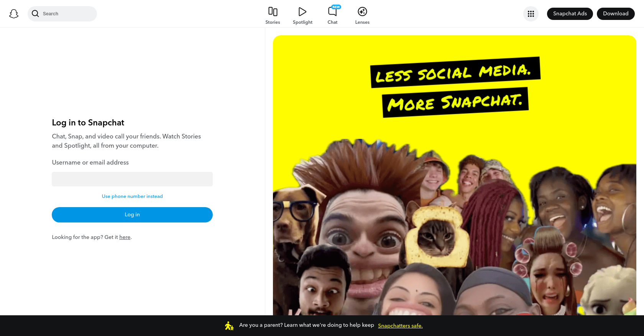644x336 pixels.
Task: Click the NEW badge on Chat
Action: [x=336, y=7]
